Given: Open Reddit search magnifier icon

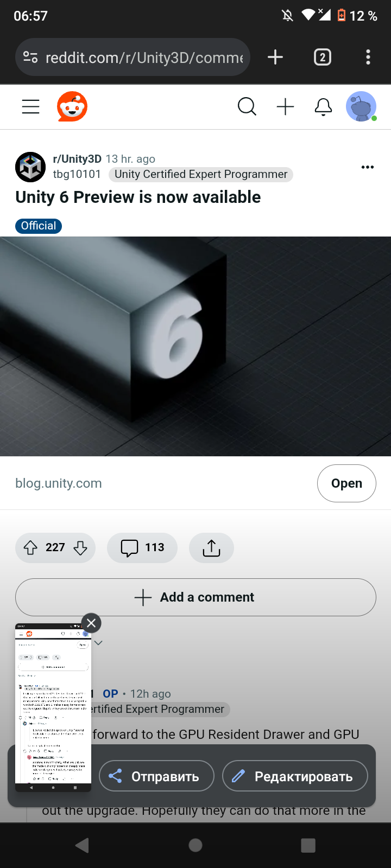Looking at the screenshot, I should click(247, 107).
